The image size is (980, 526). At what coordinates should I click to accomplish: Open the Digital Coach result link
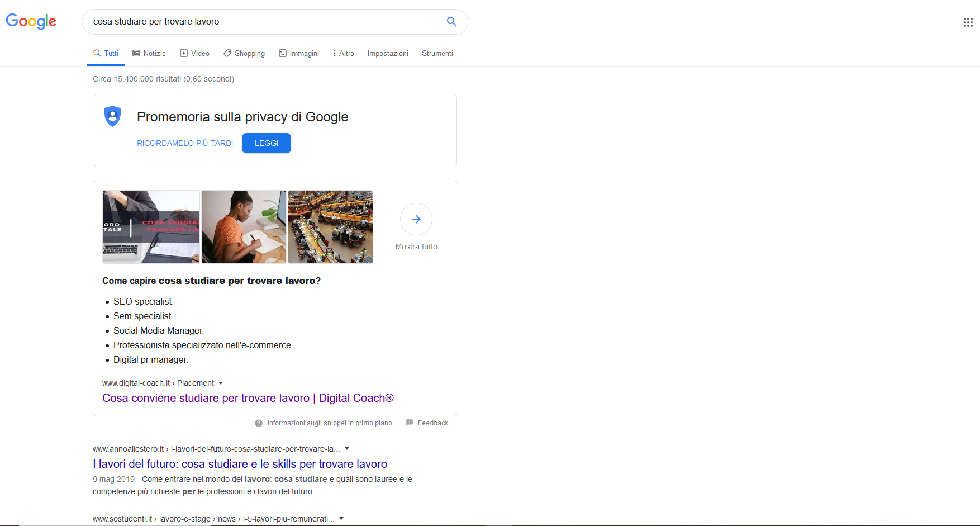coord(248,398)
